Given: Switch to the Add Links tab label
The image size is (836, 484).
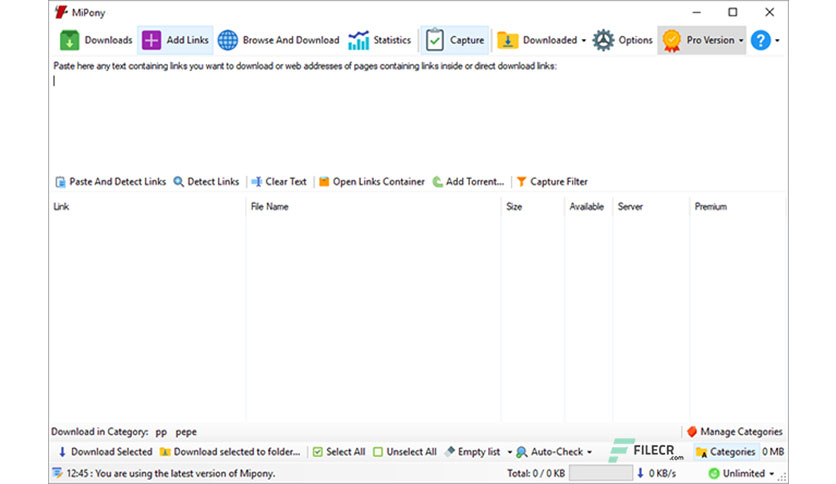Looking at the screenshot, I should (x=187, y=40).
